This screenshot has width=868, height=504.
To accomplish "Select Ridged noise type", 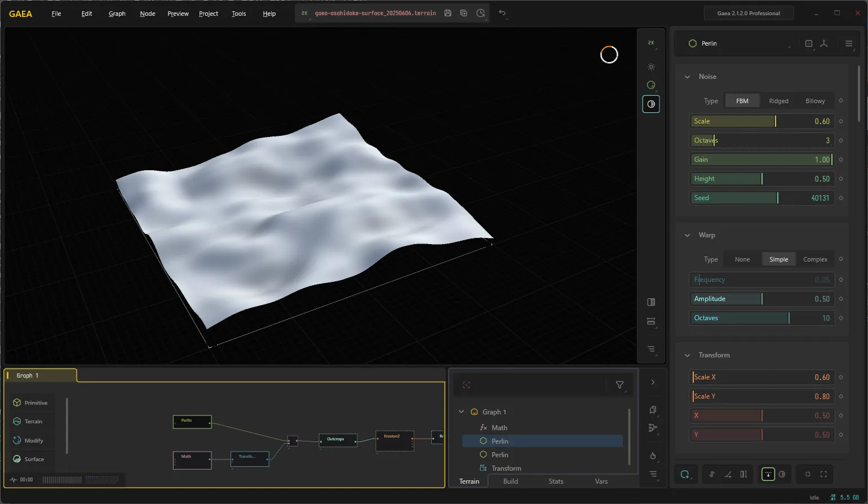I will pyautogui.click(x=778, y=101).
